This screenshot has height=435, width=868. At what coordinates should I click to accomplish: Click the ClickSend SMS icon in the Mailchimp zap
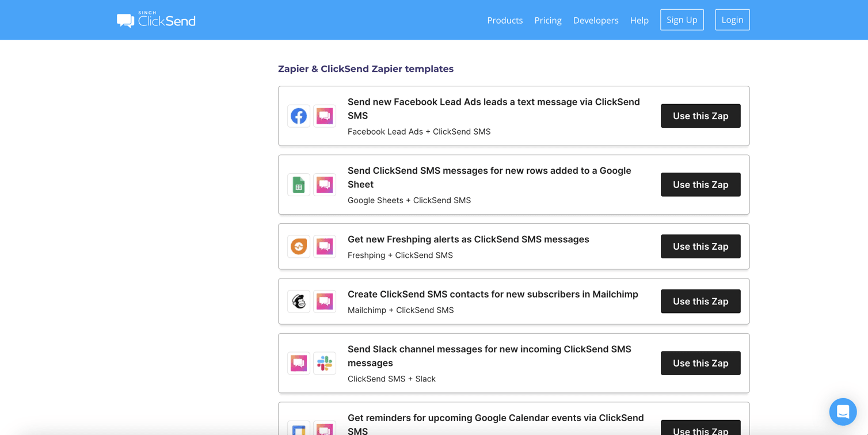tap(325, 302)
